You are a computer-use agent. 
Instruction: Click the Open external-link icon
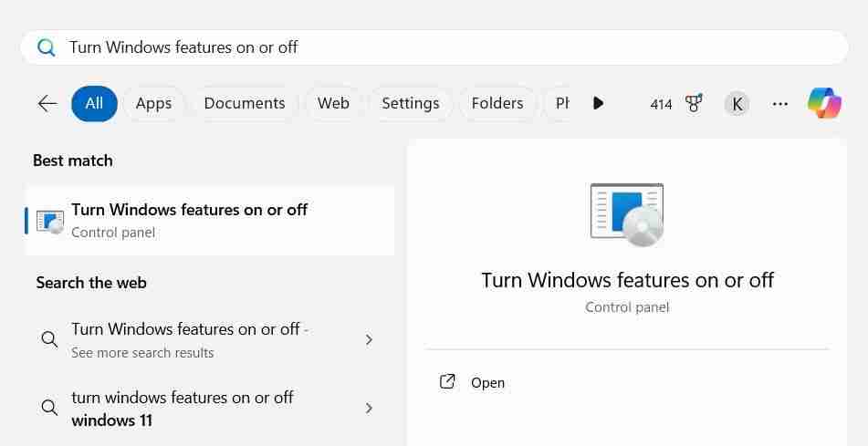447,382
